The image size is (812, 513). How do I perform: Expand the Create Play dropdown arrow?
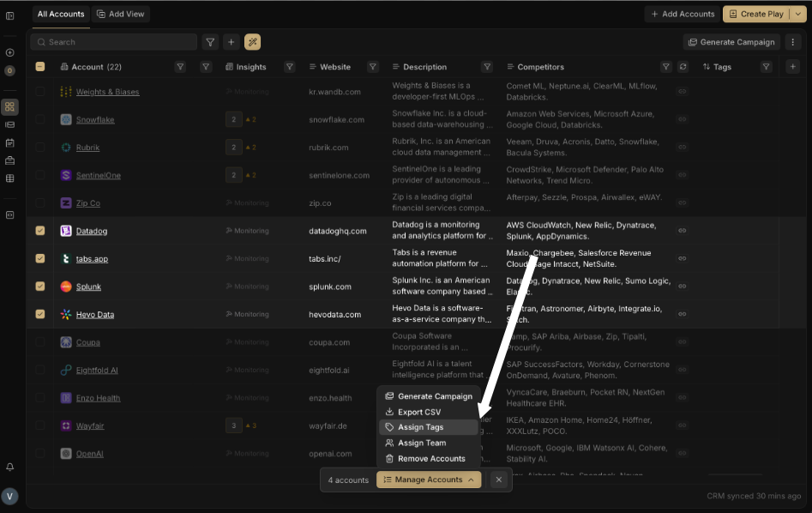pos(798,14)
